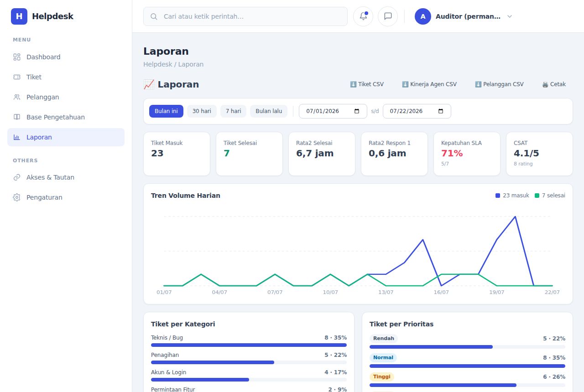Open messages with the chat bubble icon
Viewport: 584px width, 392px height.
(388, 16)
